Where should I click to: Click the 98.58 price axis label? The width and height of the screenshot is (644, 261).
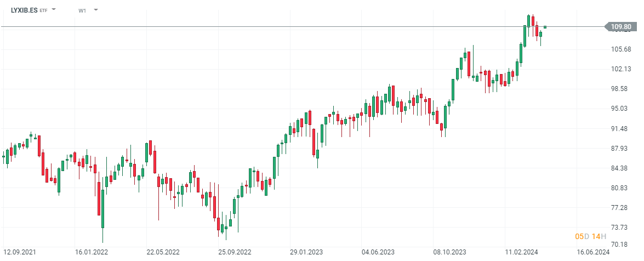(622, 89)
